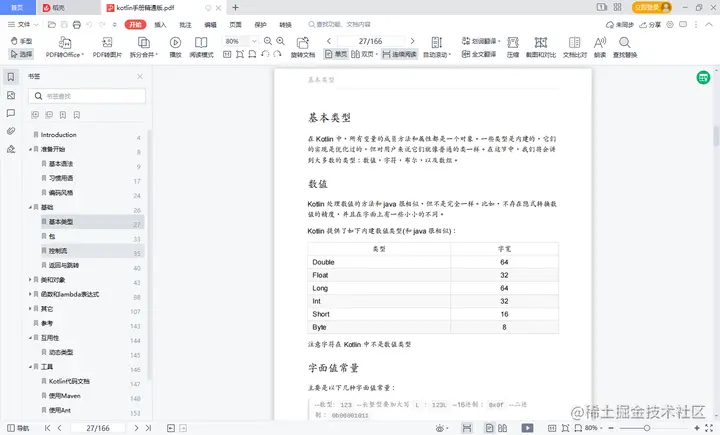
Task: Click the orange login button at top right
Action: point(652,7)
